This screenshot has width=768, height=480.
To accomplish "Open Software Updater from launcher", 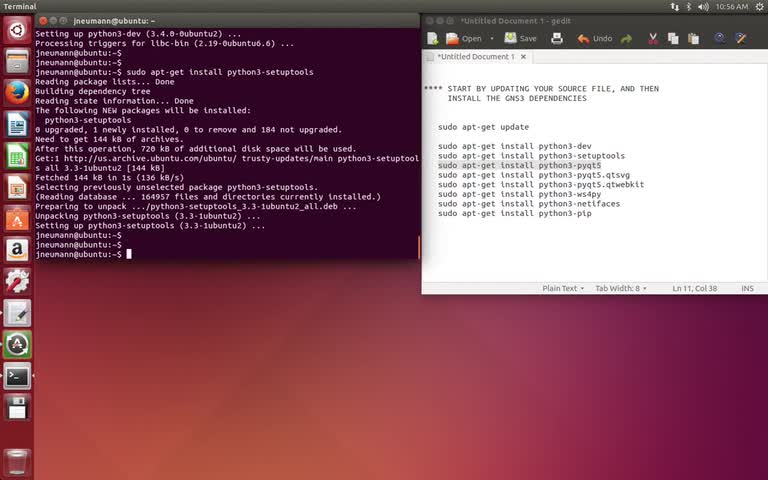I will tap(17, 344).
